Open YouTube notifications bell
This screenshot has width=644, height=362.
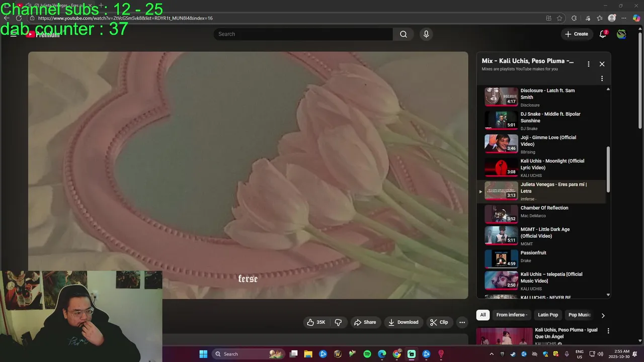click(x=603, y=34)
